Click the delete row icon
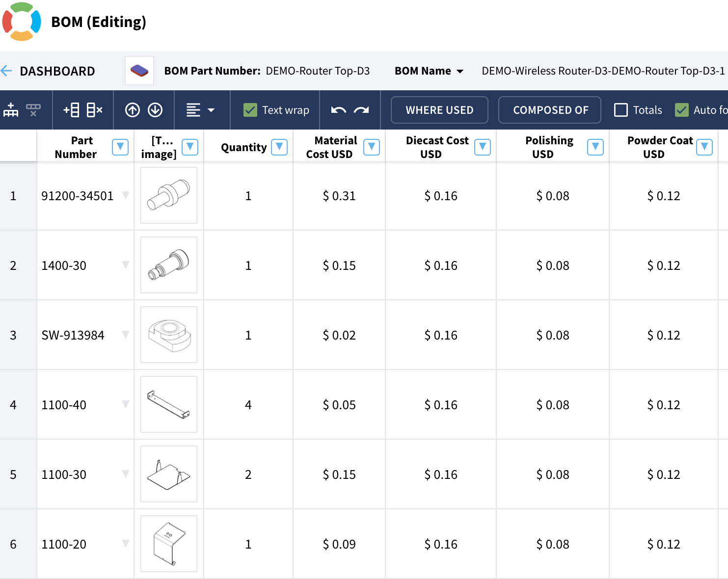 coord(94,110)
